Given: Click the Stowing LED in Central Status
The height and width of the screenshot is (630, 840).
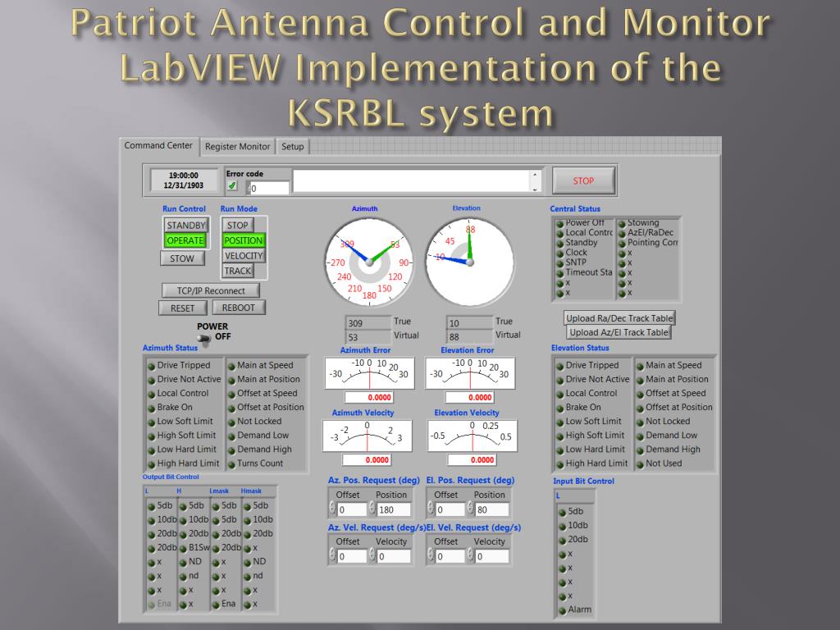Looking at the screenshot, I should (622, 223).
